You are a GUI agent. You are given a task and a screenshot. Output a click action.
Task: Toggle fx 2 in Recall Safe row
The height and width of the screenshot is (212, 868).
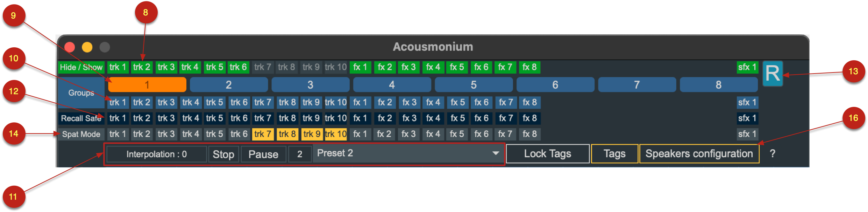385,118
